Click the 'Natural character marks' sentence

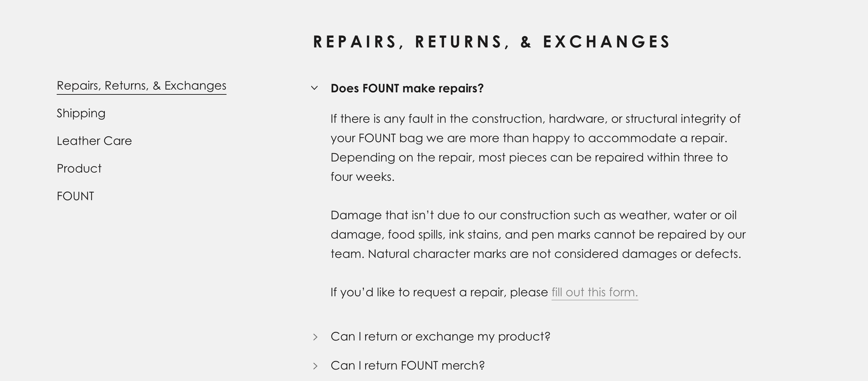(554, 254)
